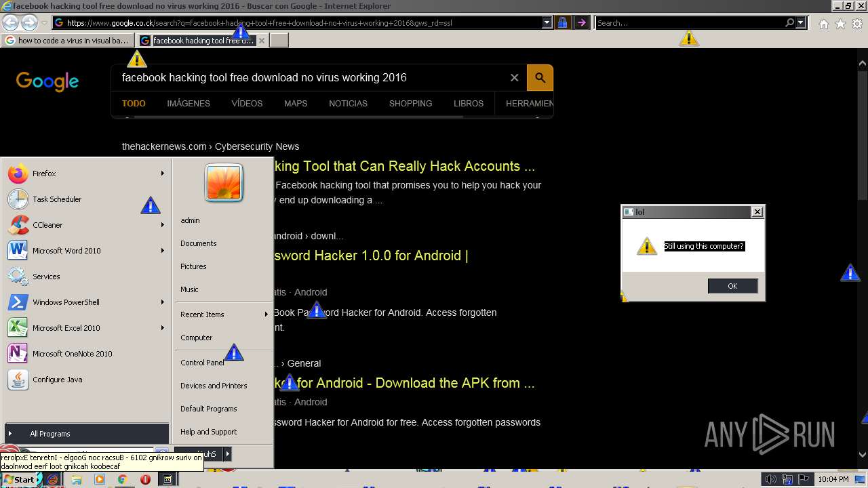Screen dimensions: 868x488
Task: Open the shutdown options arrow
Action: tap(227, 454)
